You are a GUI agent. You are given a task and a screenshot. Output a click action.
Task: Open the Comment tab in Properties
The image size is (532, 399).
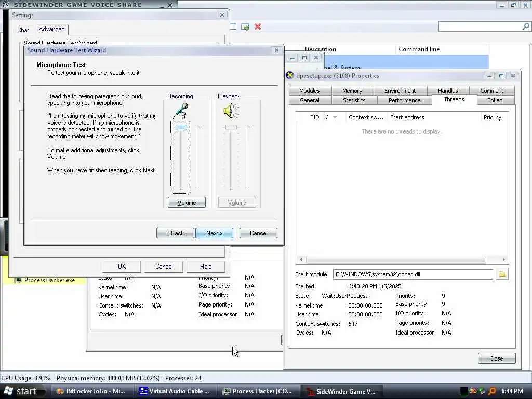coord(491,91)
